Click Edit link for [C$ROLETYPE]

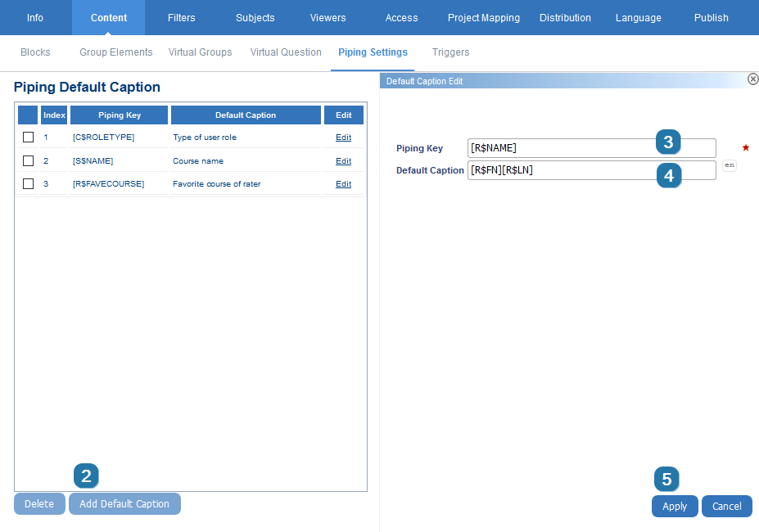[343, 138]
